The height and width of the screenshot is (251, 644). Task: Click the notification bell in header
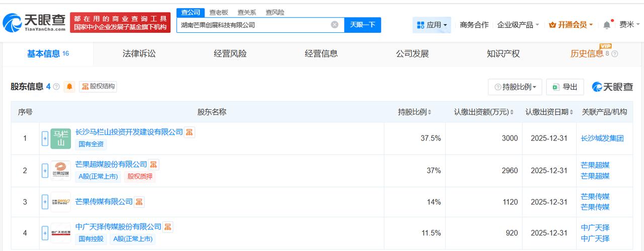click(607, 25)
